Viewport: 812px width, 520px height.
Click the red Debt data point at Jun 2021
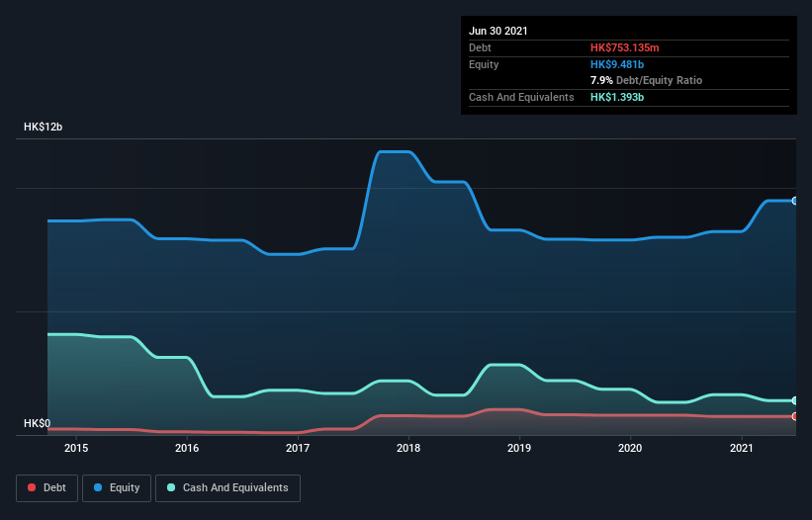click(795, 416)
